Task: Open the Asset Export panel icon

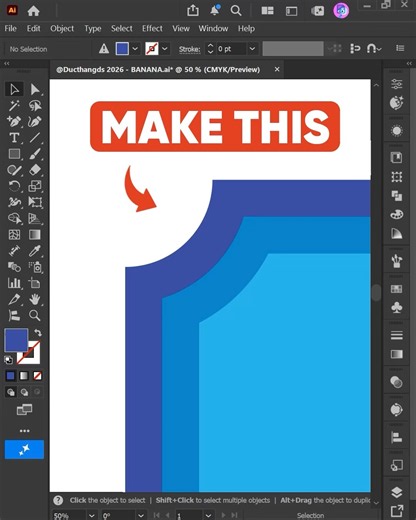Action: 397,511
